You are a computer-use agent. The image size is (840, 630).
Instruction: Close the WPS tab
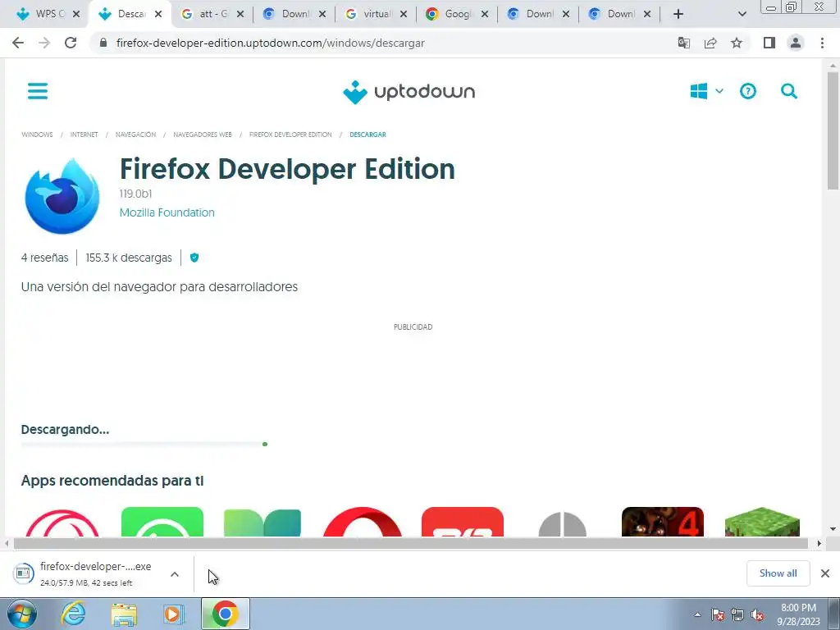(x=76, y=15)
